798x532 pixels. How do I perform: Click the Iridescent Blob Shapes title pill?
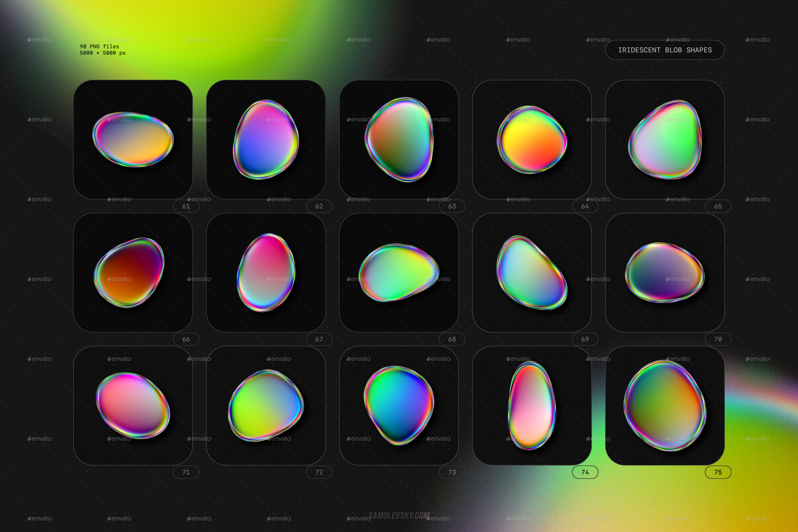click(x=665, y=50)
